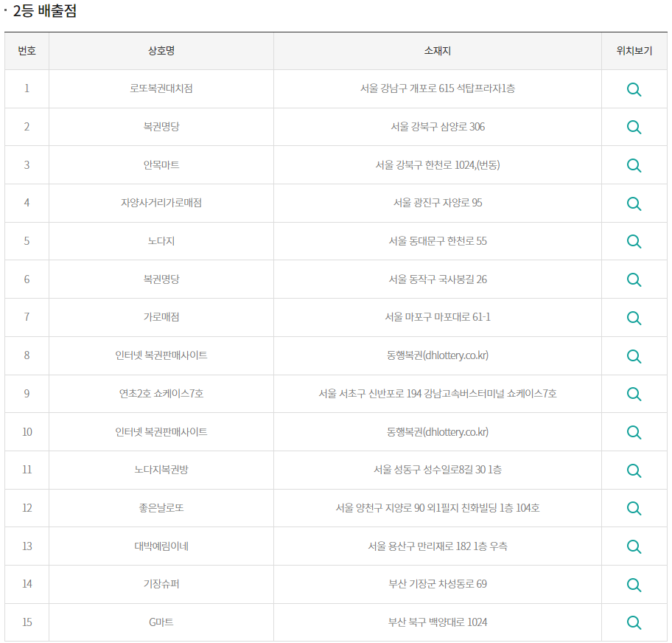Screen dimensions: 672x643
Task: Click address 서울 양천구 지양로 90
Action: 379,508
